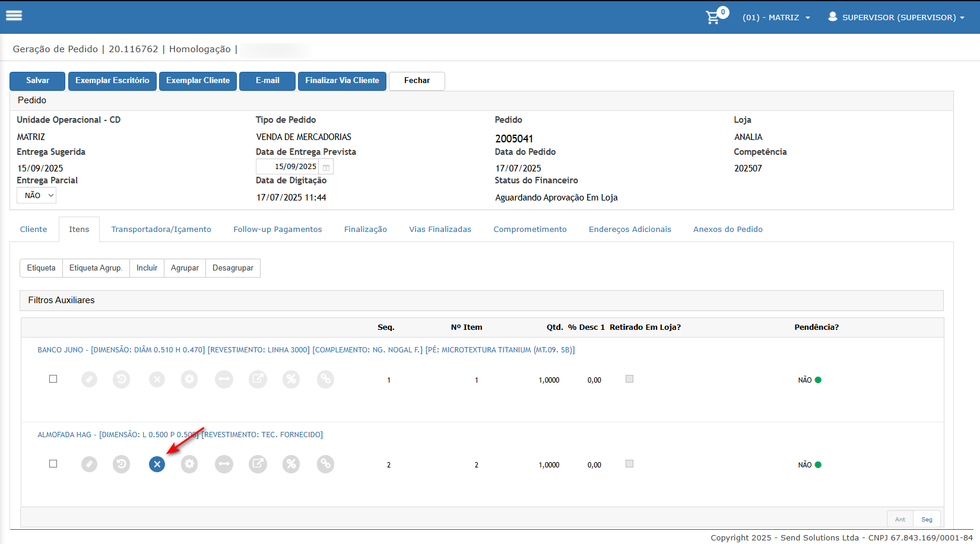This screenshot has width=980, height=544.
Task: Click the Exemplar Escritório button
Action: pyautogui.click(x=112, y=81)
